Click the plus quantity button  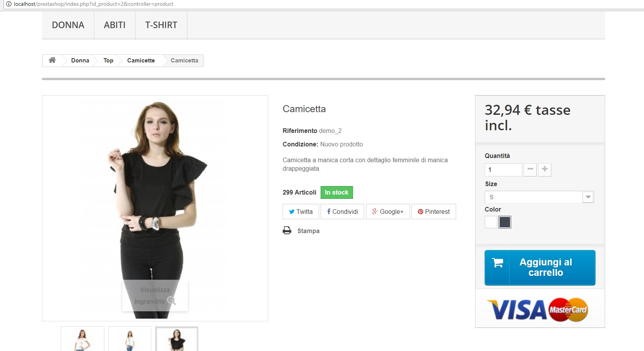coord(545,170)
